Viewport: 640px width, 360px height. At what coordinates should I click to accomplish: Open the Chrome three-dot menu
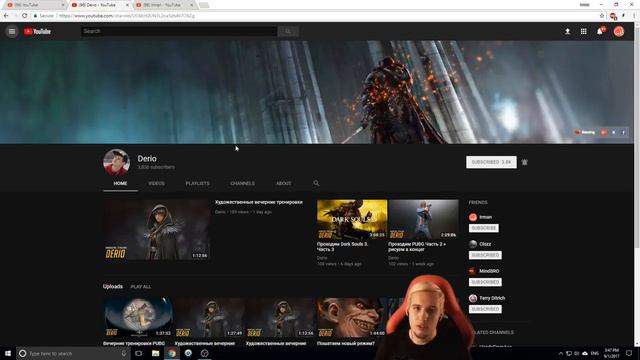point(634,16)
